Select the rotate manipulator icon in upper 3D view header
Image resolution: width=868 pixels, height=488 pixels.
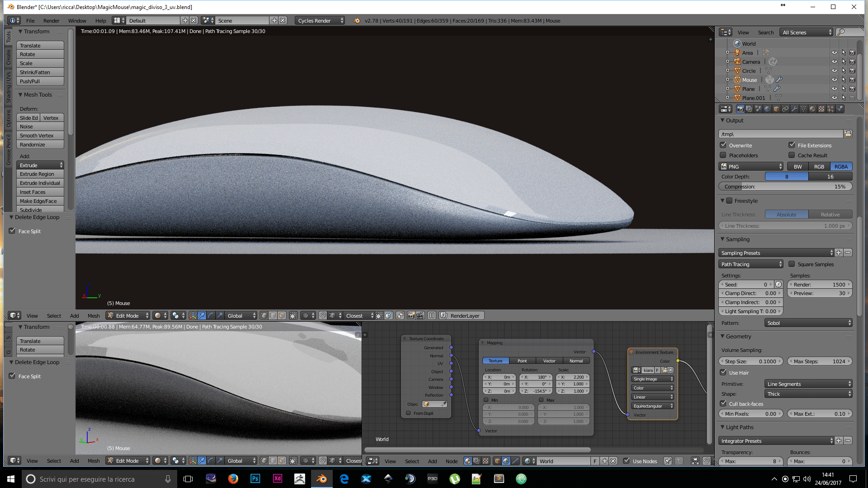[211, 315]
